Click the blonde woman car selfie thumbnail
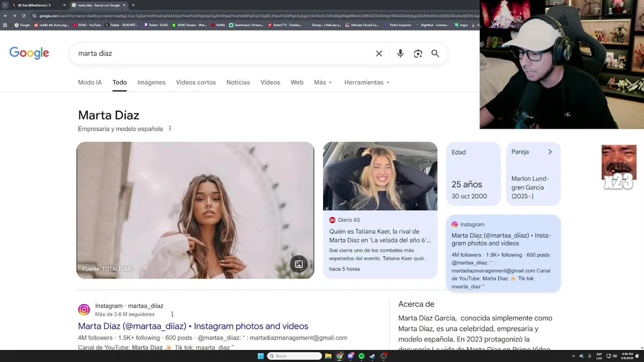The width and height of the screenshot is (644, 362). click(380, 176)
